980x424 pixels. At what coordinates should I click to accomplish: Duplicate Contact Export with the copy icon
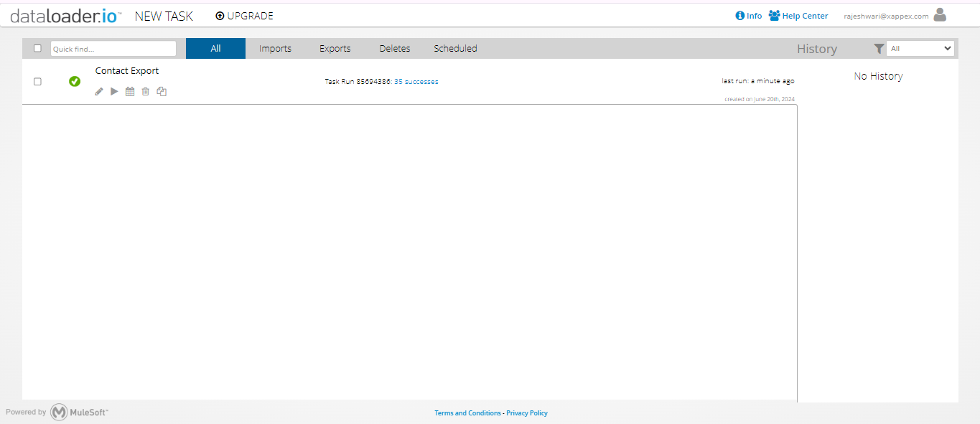click(162, 91)
